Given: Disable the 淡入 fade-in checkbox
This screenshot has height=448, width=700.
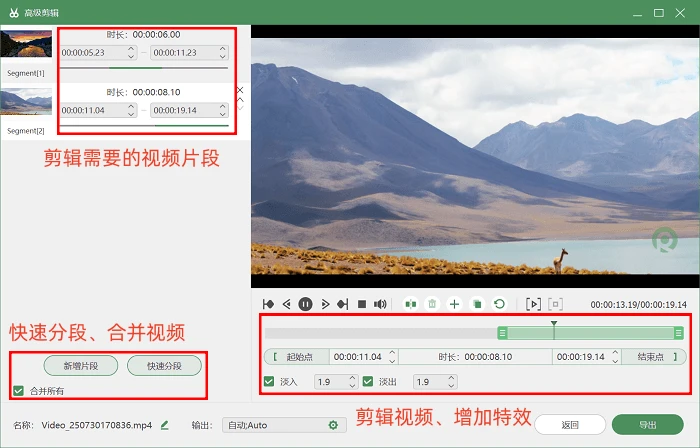Looking at the screenshot, I should 269,382.
